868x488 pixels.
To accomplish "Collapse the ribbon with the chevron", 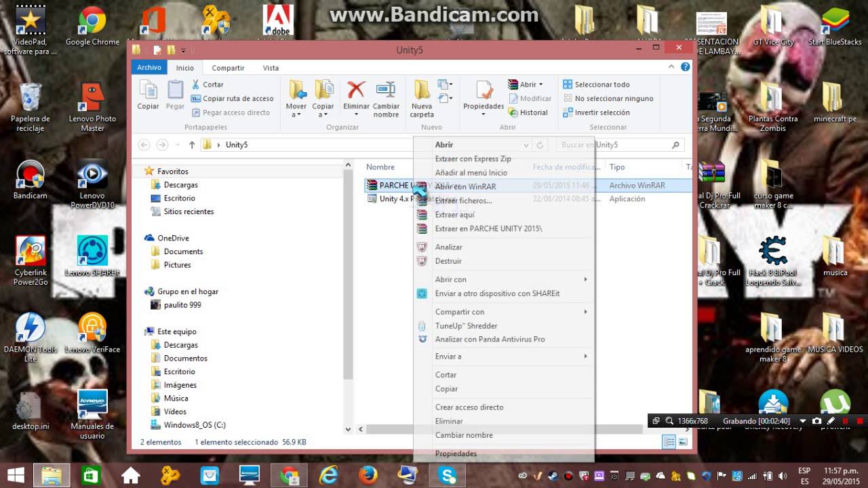I will coord(672,67).
